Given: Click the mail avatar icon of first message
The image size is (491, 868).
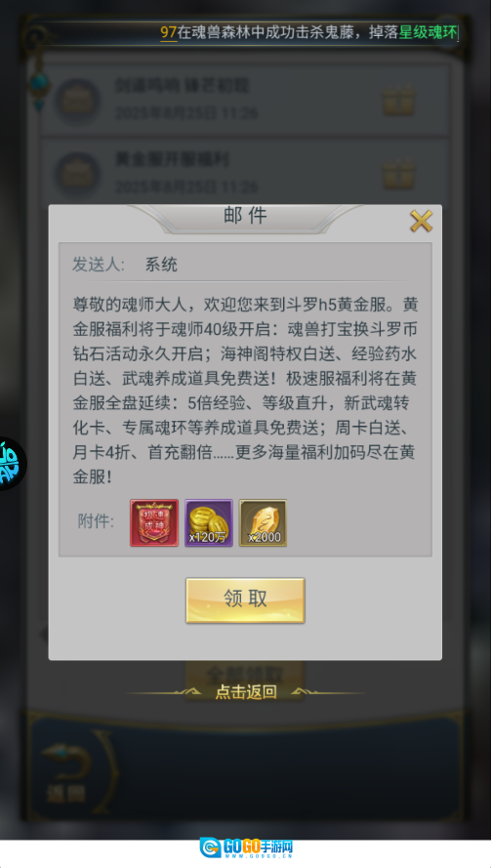Looking at the screenshot, I should point(77,101).
